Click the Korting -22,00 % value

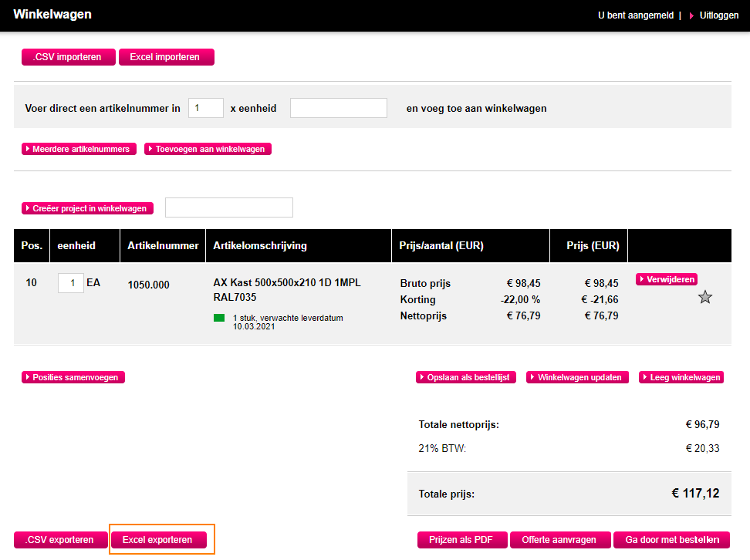(x=520, y=300)
